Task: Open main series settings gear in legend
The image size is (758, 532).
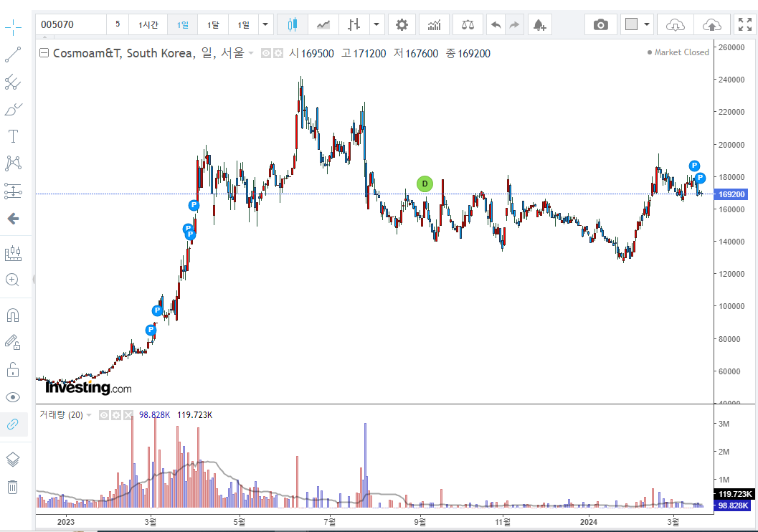Action: tap(278, 53)
